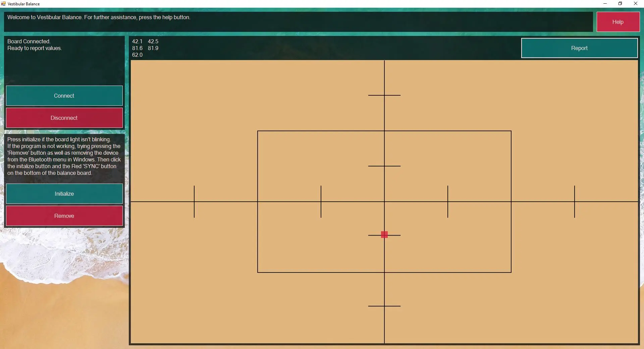This screenshot has height=349, width=644.
Task: Click the bottommost vertical axis tick
Action: (384, 306)
